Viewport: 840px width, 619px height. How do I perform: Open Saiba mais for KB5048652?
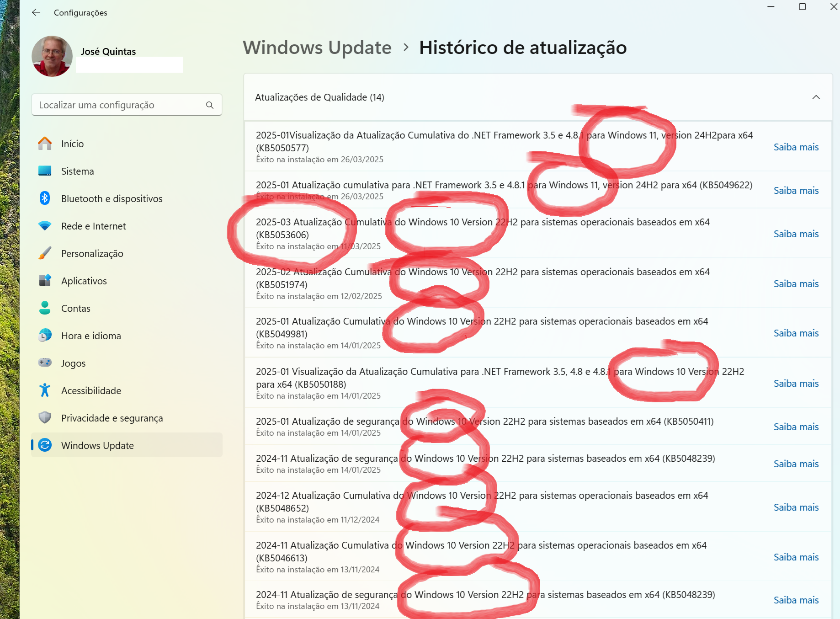tap(796, 507)
